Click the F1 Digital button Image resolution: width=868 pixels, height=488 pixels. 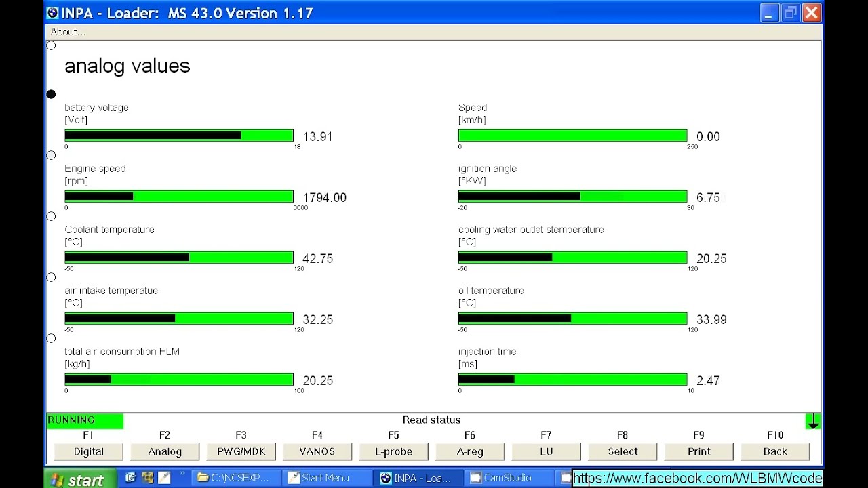[89, 451]
